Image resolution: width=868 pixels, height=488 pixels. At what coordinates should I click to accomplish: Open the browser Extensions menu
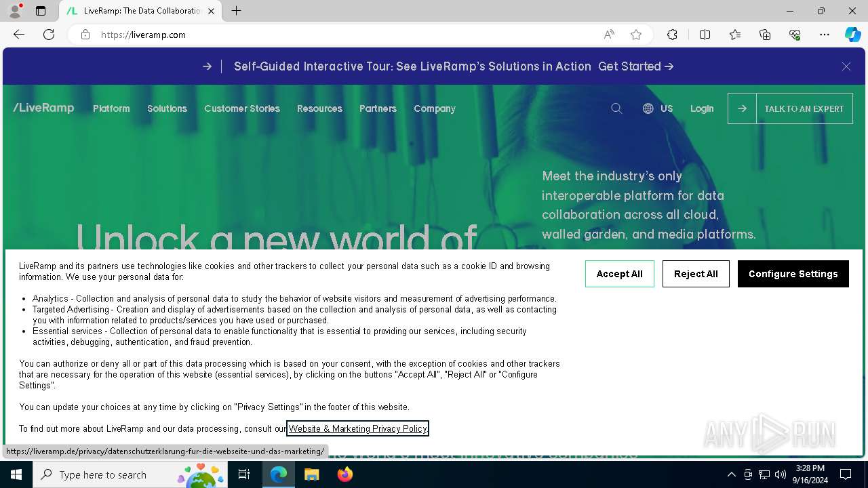coord(672,35)
